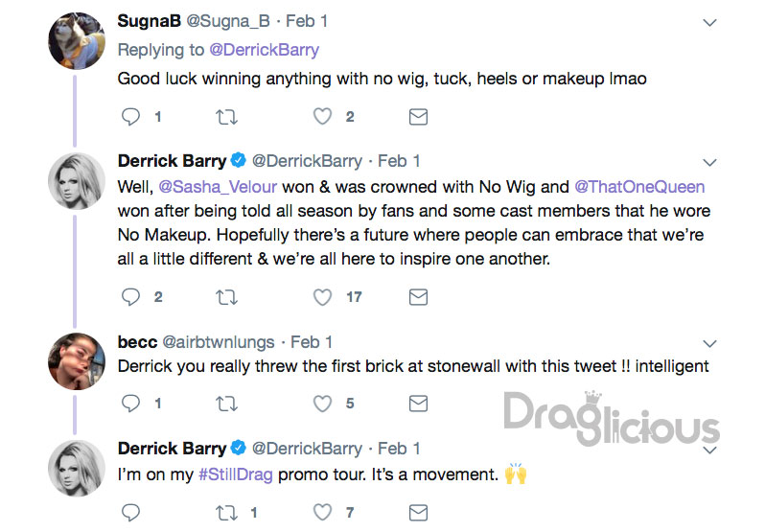Like the #StillDrag promo tour tweet
The image size is (765, 532).
[x=322, y=512]
